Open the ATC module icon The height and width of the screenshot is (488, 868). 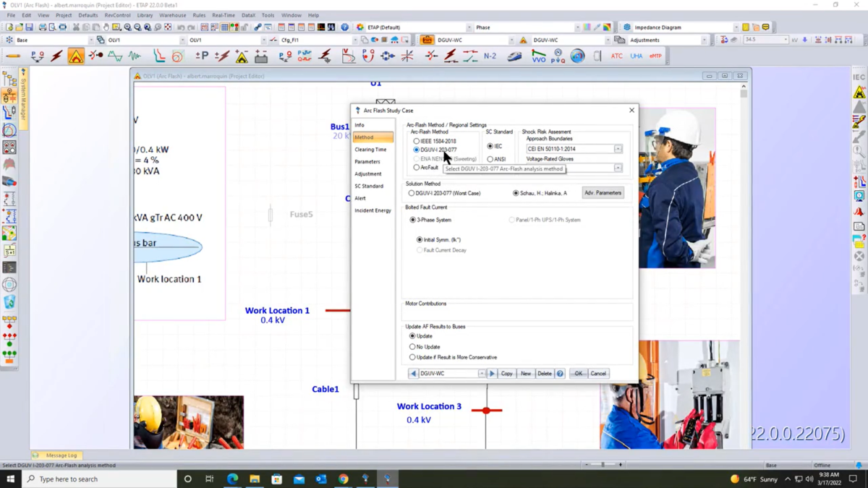click(x=616, y=56)
